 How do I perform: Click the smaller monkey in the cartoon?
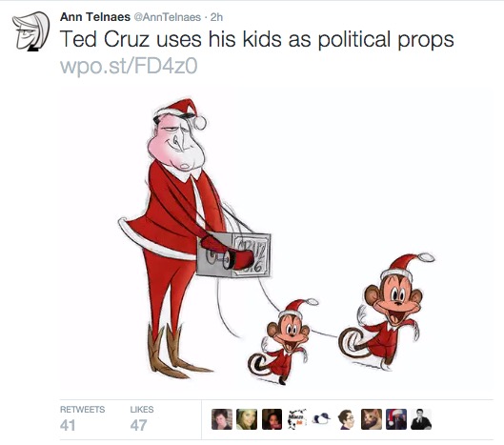click(283, 341)
